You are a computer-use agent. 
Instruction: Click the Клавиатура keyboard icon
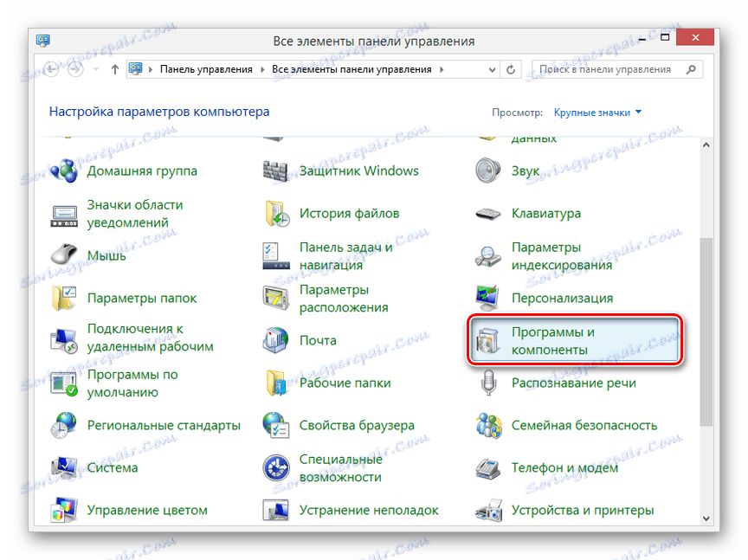coord(488,214)
